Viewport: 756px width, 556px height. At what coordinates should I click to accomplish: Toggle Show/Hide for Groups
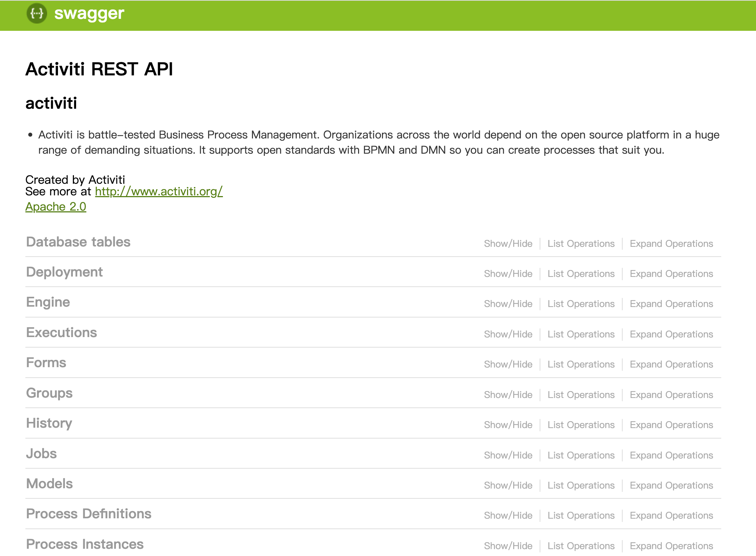[x=508, y=395]
